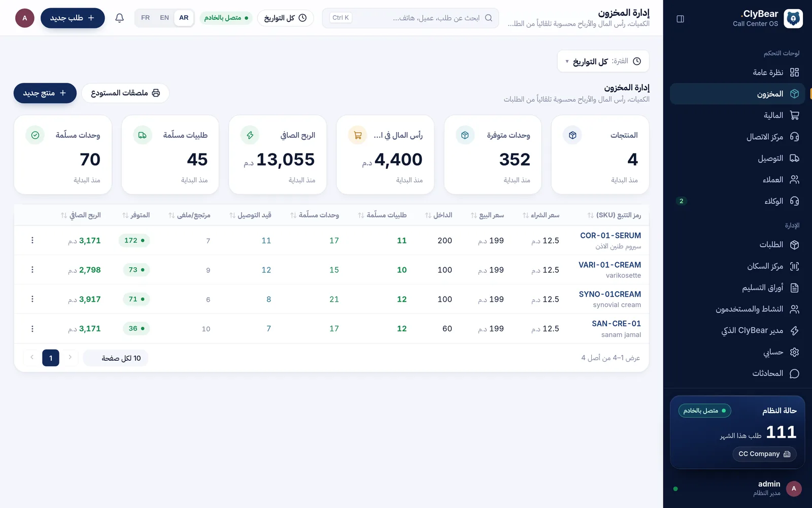The image size is (812, 508).
Task: Click the وحدات متوفرة card cube icon
Action: pyautogui.click(x=465, y=135)
